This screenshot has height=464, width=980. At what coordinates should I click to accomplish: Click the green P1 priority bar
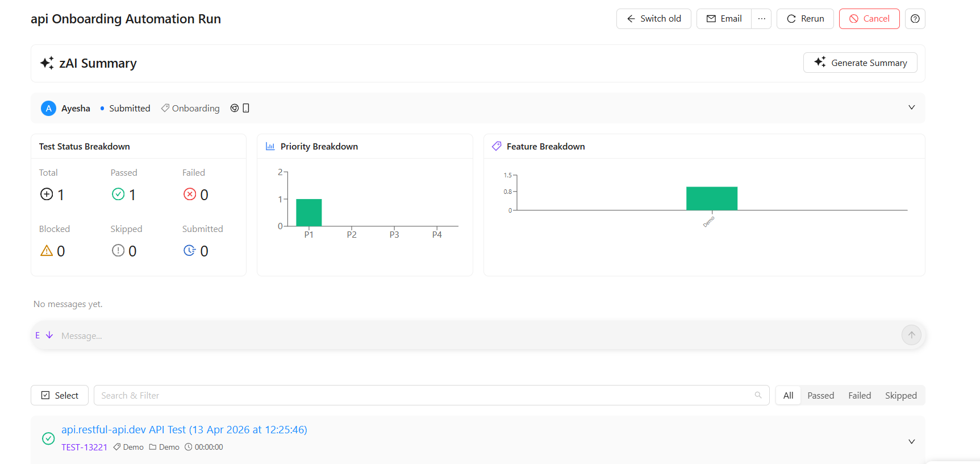pos(308,213)
